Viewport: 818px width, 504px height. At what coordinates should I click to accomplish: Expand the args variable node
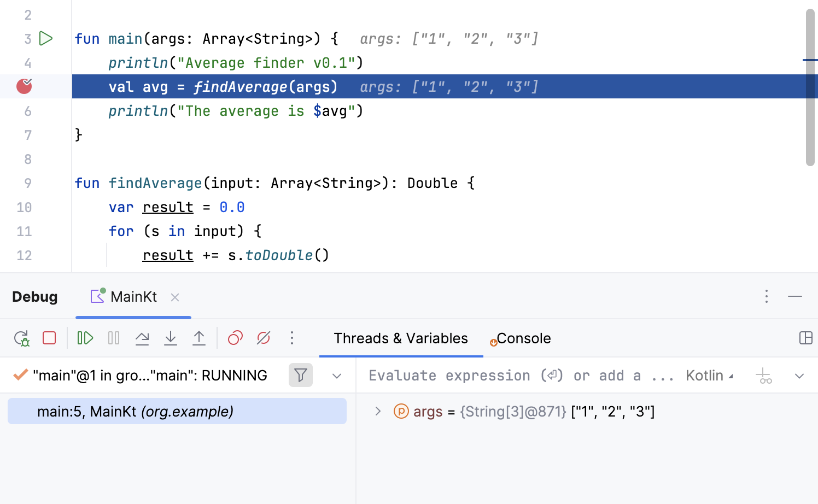tap(377, 411)
